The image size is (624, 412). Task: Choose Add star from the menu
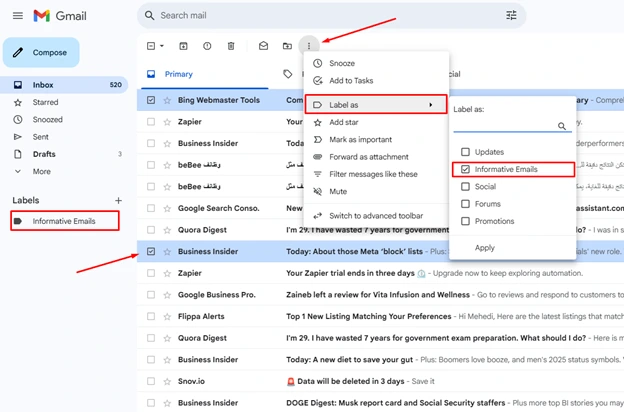click(376, 123)
